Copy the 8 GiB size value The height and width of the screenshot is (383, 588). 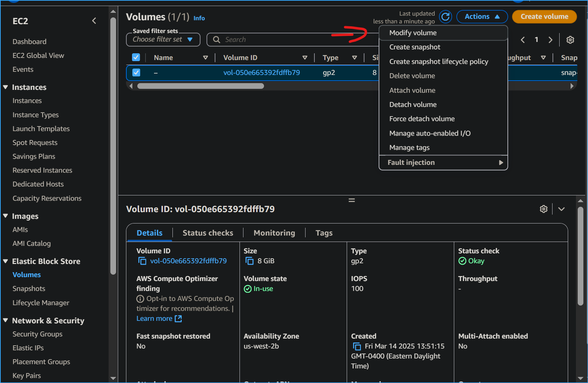click(x=249, y=260)
